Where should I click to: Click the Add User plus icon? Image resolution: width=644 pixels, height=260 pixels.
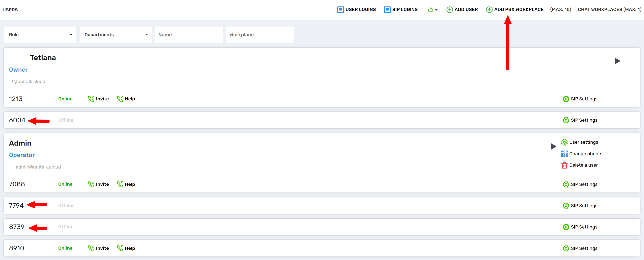tap(450, 9)
